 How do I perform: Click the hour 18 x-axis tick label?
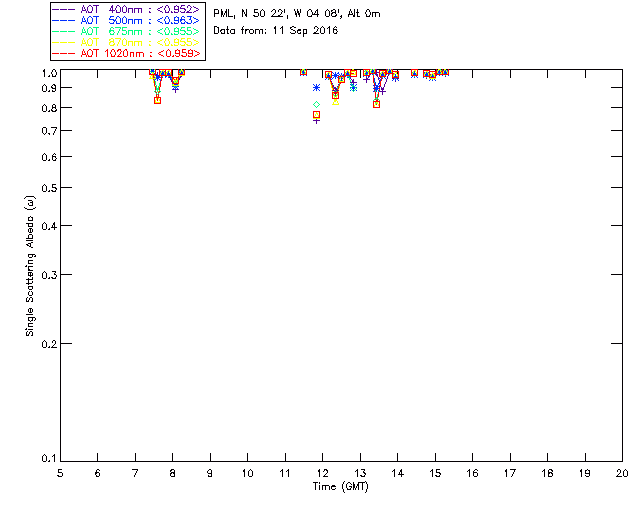(548, 473)
